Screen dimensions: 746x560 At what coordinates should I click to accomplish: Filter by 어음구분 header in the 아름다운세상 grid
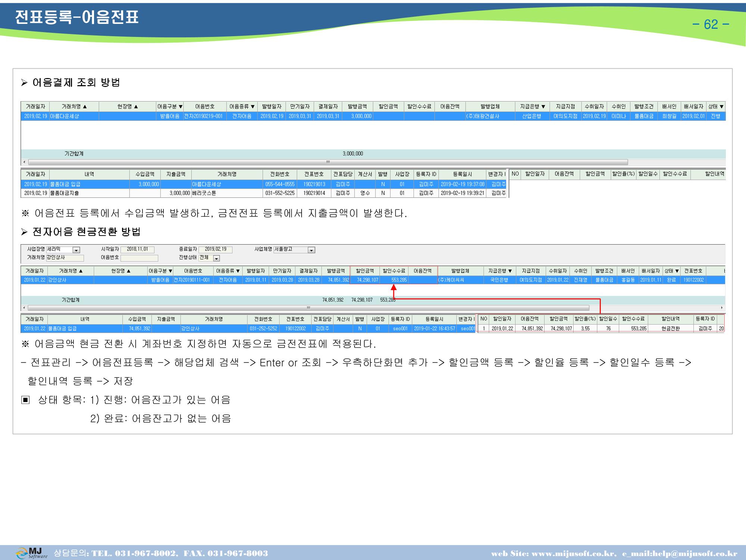click(169, 106)
